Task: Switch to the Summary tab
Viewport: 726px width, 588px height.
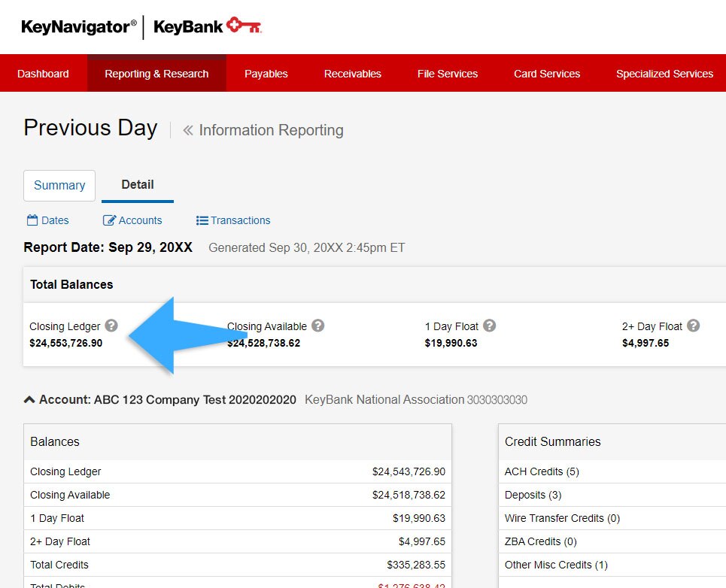Action: coord(59,186)
